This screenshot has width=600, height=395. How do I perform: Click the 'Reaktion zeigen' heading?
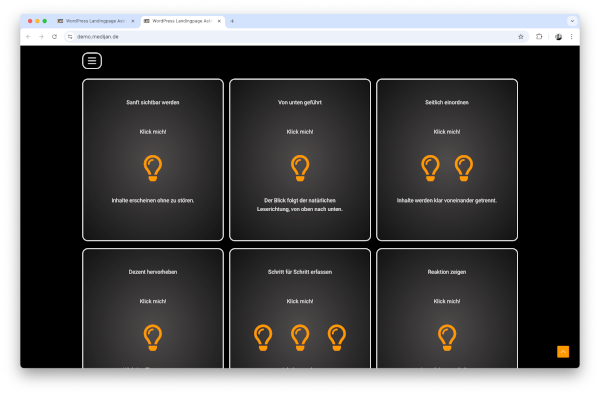point(447,272)
